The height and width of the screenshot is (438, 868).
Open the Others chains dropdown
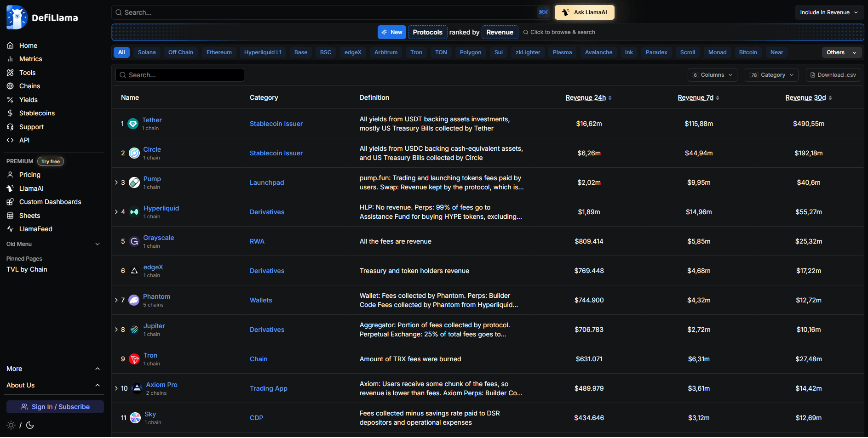pyautogui.click(x=841, y=52)
